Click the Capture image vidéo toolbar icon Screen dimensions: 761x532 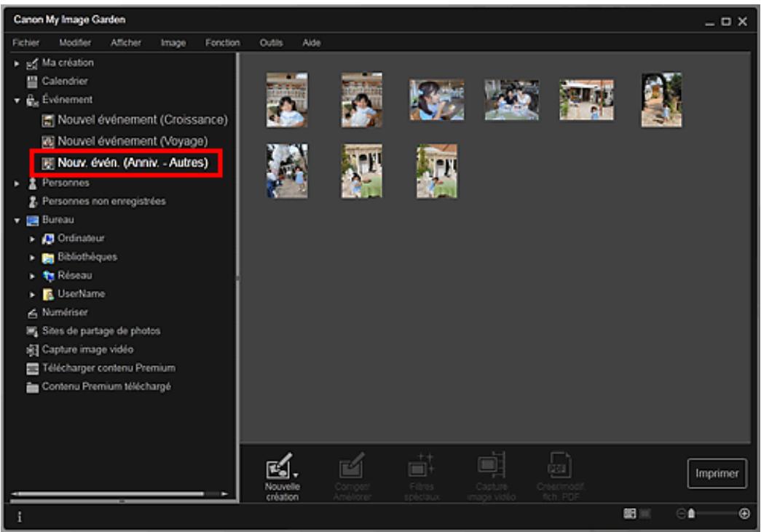[491, 465]
